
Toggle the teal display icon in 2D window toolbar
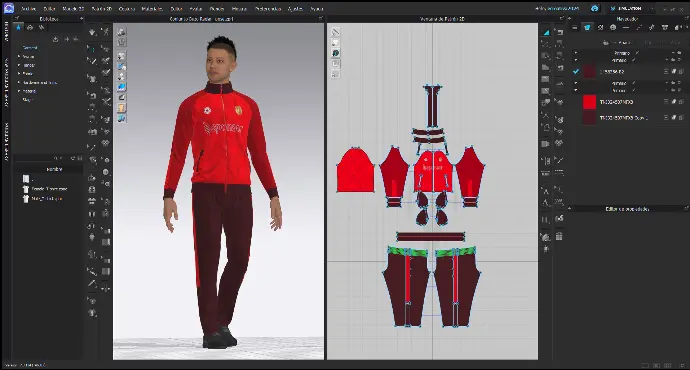click(335, 53)
